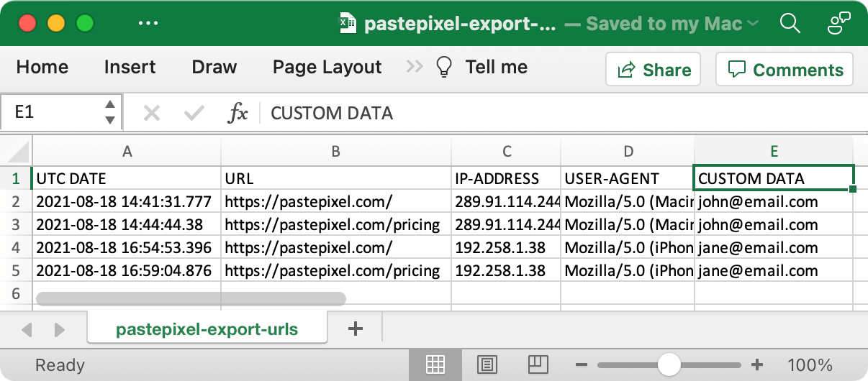Open the Draw ribbon tab
The width and height of the screenshot is (868, 381).
click(214, 67)
